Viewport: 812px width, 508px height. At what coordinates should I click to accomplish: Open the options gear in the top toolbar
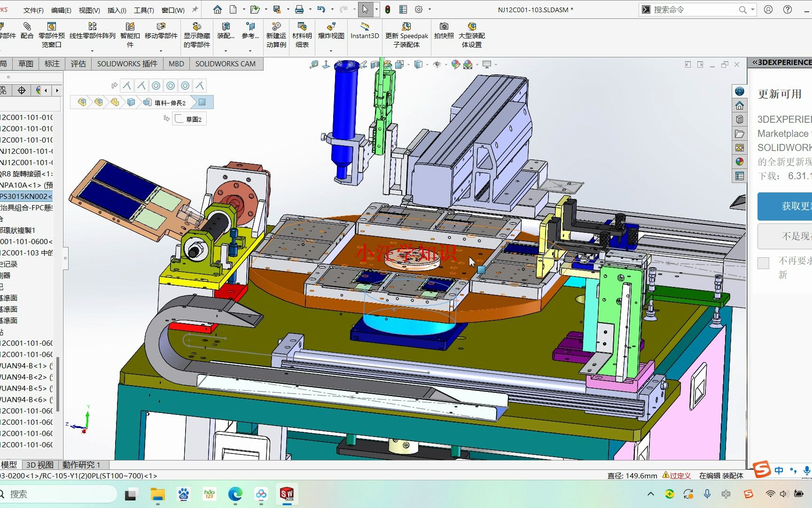(x=419, y=9)
